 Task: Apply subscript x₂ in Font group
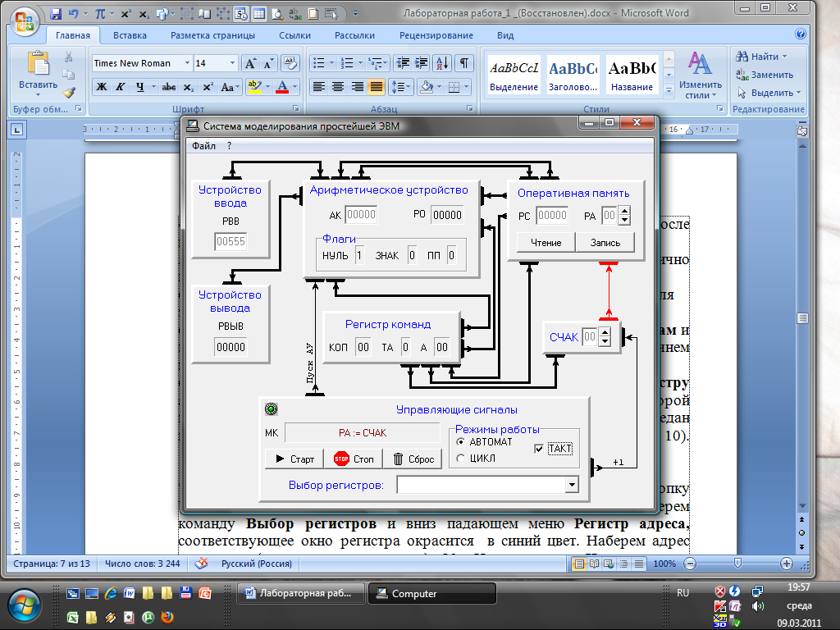188,87
